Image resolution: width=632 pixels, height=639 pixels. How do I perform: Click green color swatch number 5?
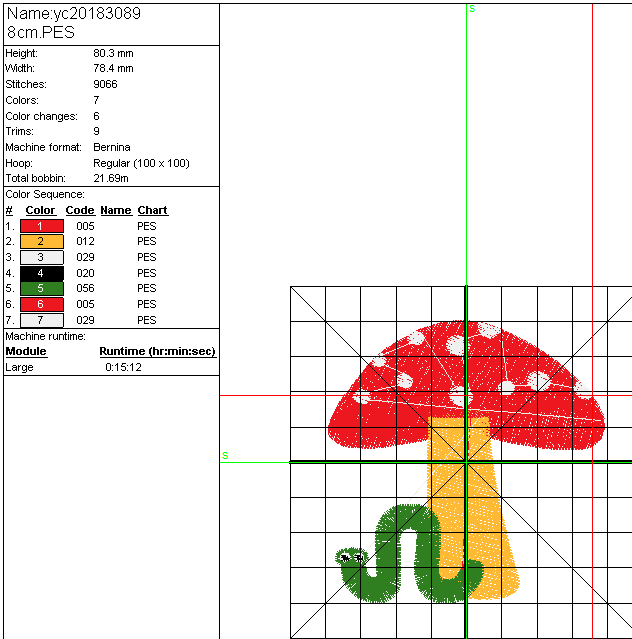pos(42,289)
